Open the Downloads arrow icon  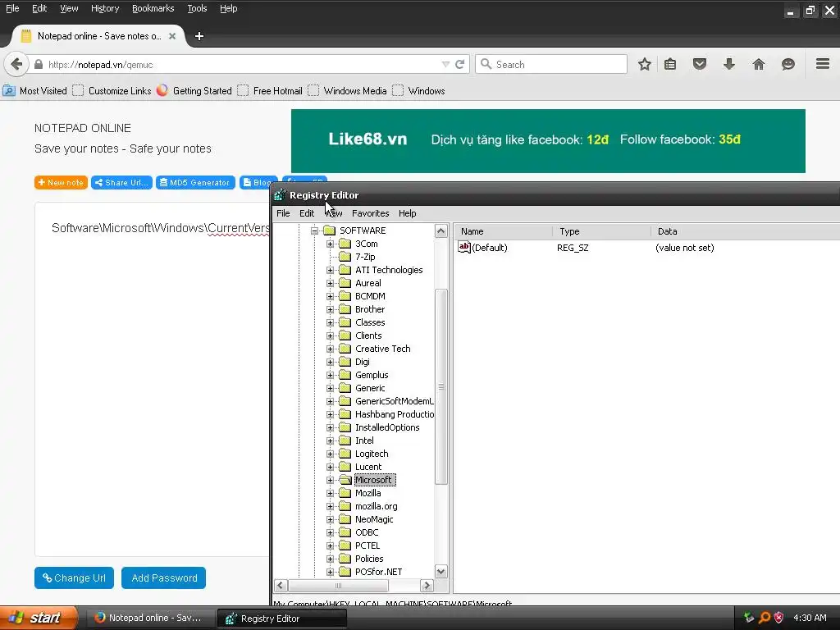(728, 64)
